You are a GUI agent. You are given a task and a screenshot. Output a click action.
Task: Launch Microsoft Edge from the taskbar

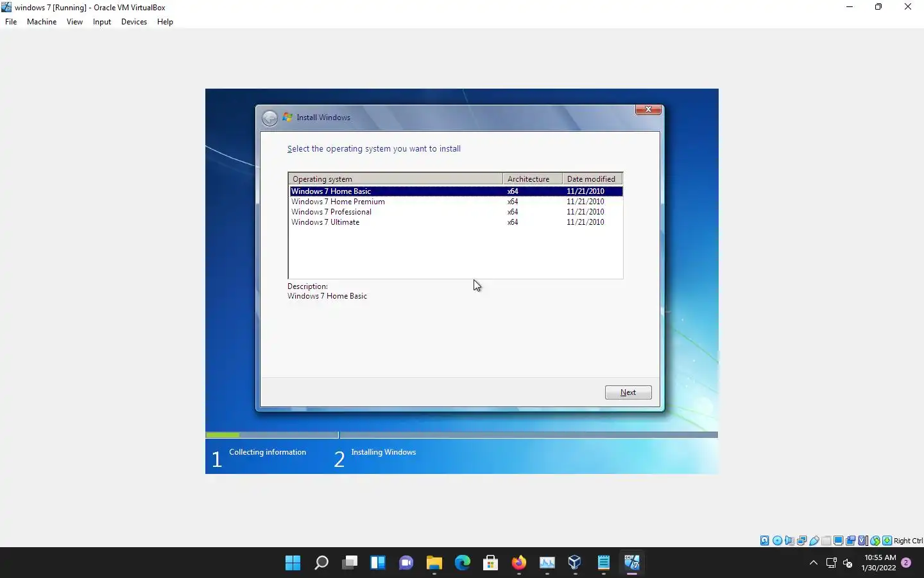(463, 563)
